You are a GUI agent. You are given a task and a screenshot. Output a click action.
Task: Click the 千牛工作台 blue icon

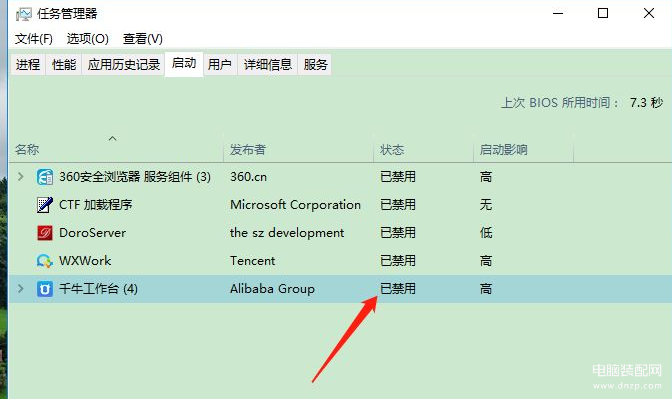(x=45, y=289)
